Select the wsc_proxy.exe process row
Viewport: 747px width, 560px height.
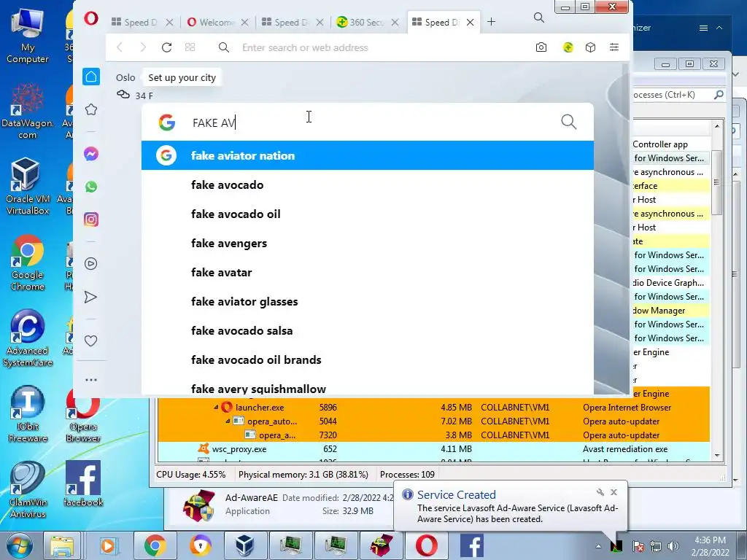point(433,449)
